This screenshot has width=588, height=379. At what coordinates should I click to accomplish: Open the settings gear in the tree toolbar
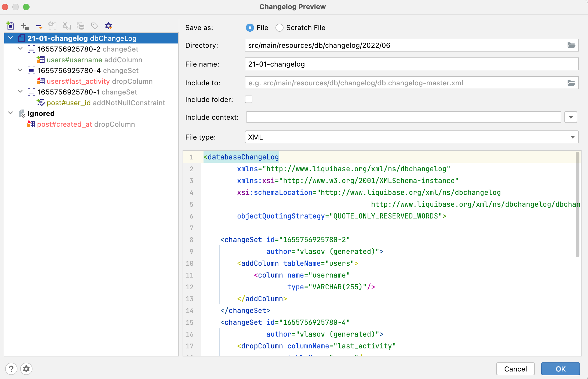tap(108, 26)
